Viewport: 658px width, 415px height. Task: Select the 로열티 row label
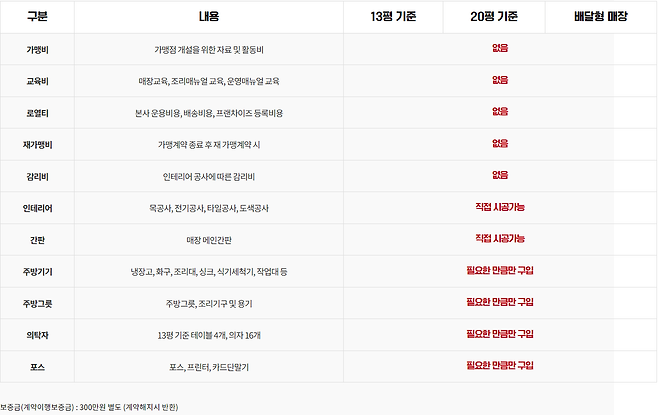[x=37, y=112]
